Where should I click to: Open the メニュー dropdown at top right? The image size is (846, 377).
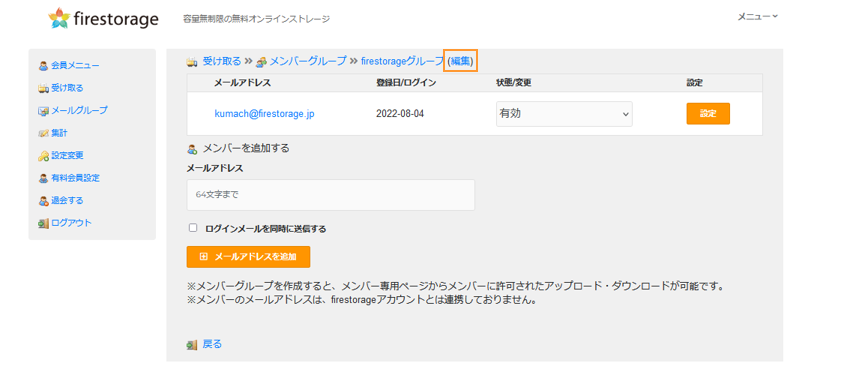[x=758, y=17]
